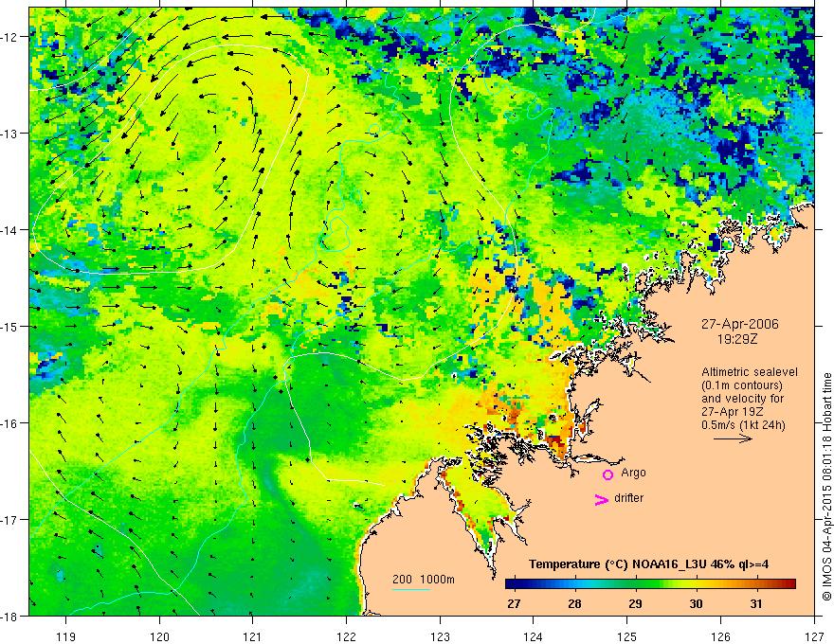Click the Temperature NOAA16_L3U title text
This screenshot has width=834, height=644.
(x=648, y=564)
